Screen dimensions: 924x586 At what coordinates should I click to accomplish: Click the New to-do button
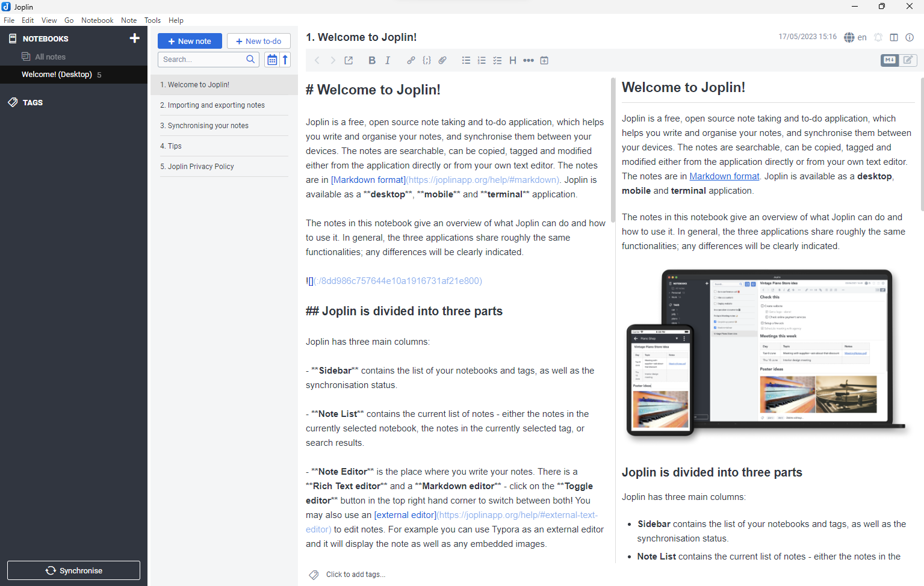coord(259,41)
